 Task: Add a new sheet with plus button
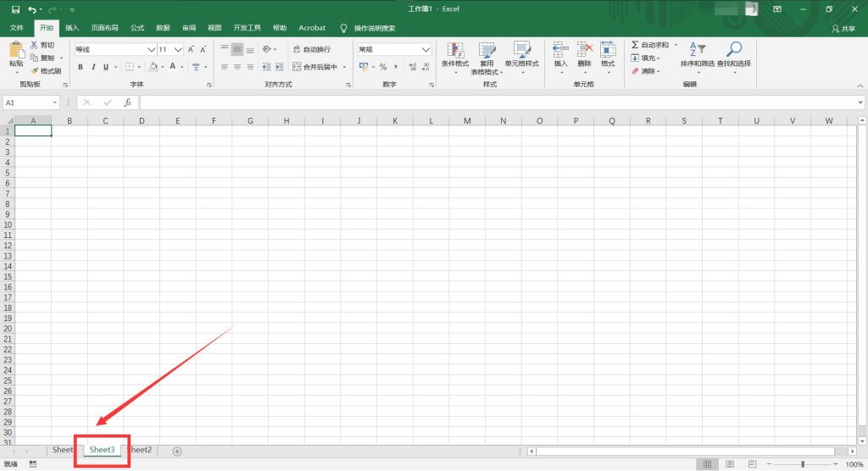pyautogui.click(x=177, y=452)
